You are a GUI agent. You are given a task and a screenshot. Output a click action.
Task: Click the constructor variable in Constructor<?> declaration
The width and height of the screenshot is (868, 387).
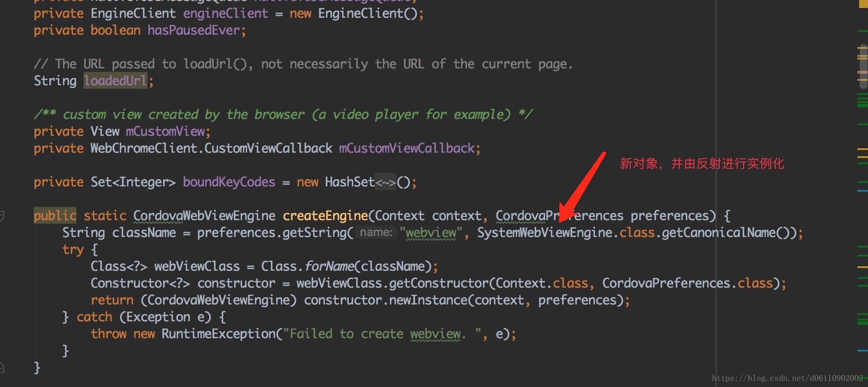[236, 283]
